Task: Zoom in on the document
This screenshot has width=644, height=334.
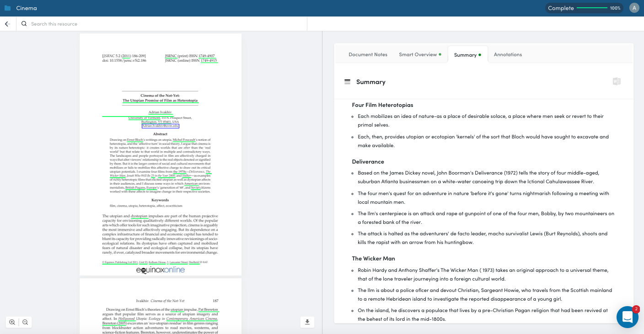Action: coord(12,322)
